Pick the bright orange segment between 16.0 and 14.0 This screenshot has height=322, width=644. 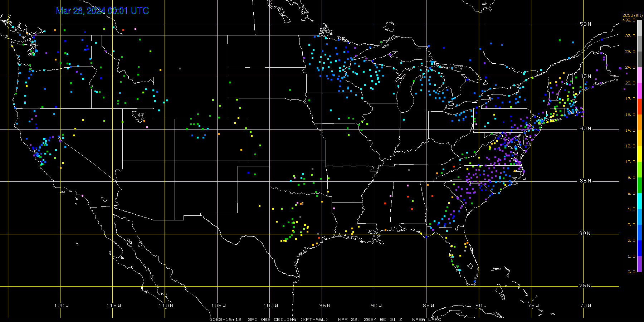(640, 122)
